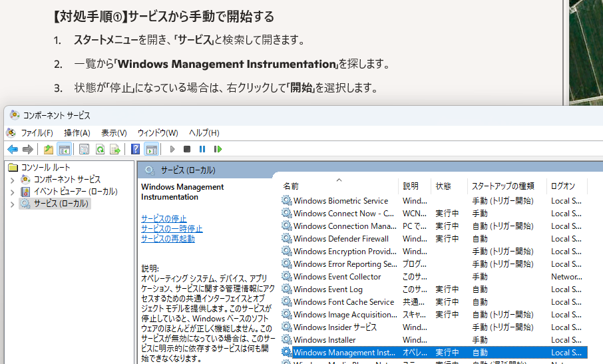603x364 pixels.
Task: Click the gear icon beside Windows Biometric Service
Action: (286, 200)
